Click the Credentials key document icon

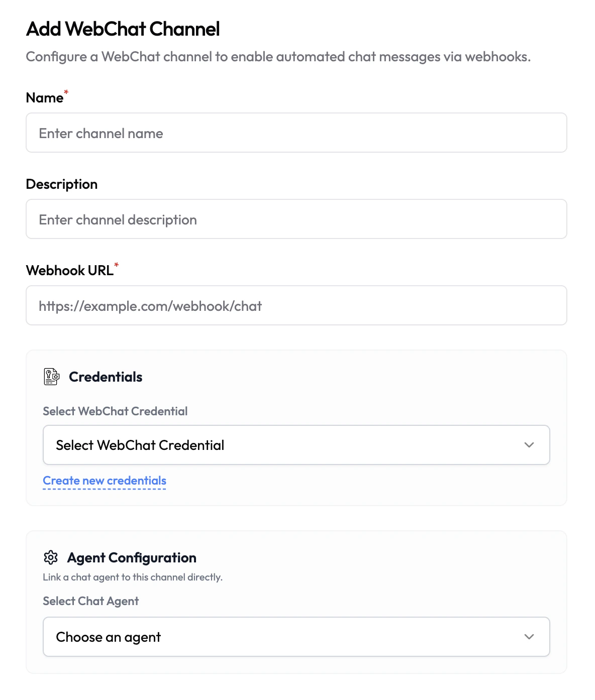coord(51,377)
